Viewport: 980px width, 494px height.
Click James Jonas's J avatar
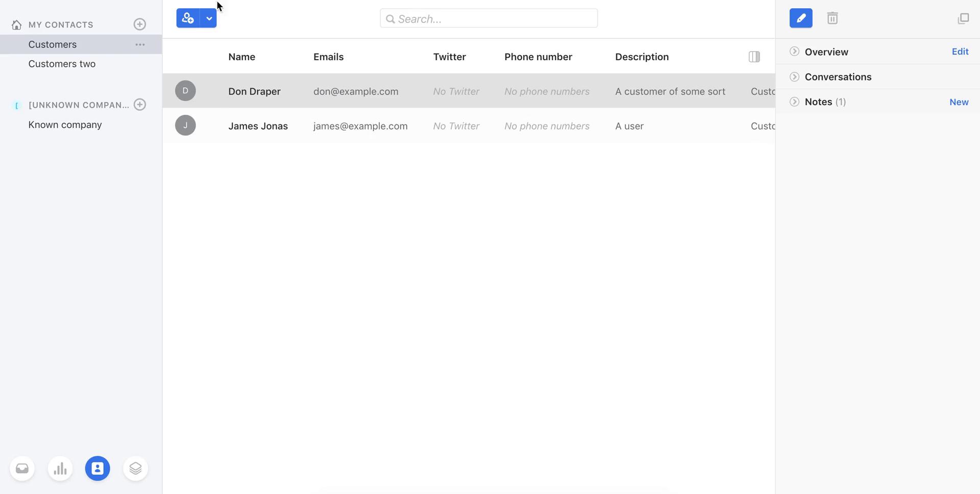click(x=185, y=126)
